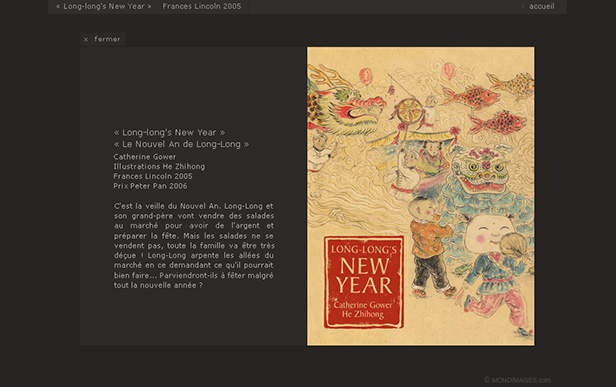Click author name Catherine Gower
616x387 pixels.
[x=145, y=156]
